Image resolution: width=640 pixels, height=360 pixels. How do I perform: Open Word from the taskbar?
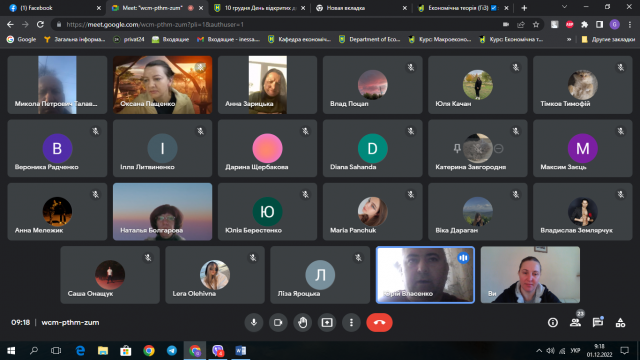point(240,351)
